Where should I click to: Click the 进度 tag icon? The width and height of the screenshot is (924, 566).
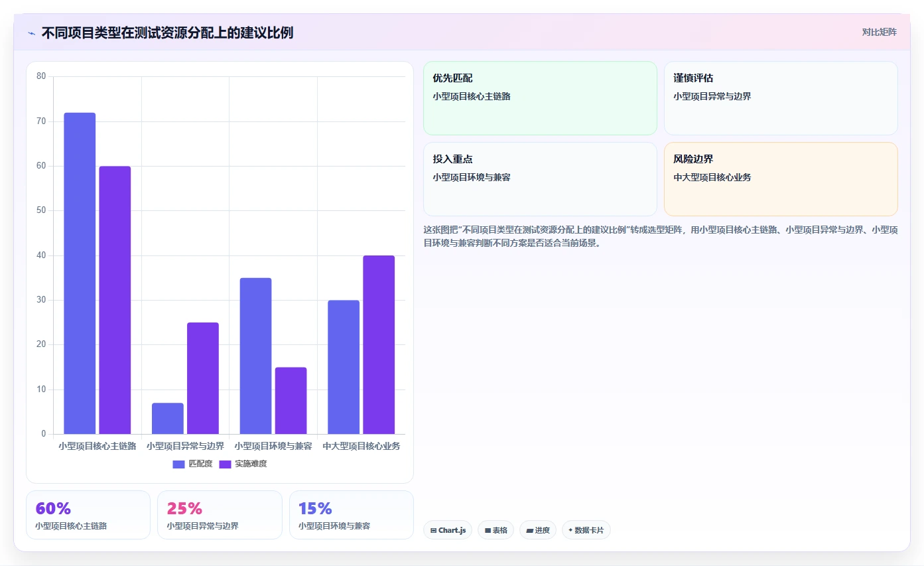click(x=530, y=530)
